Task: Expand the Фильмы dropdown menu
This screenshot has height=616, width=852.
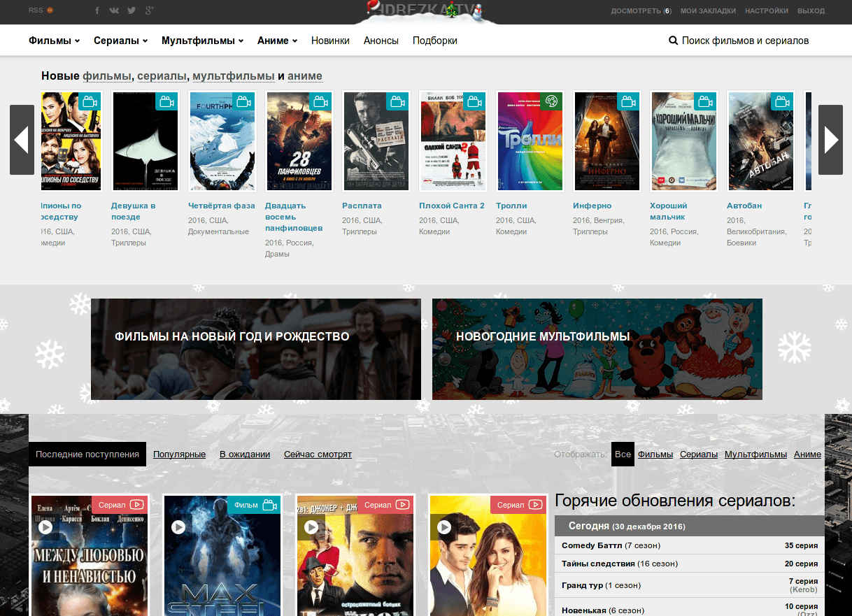Action: [54, 41]
